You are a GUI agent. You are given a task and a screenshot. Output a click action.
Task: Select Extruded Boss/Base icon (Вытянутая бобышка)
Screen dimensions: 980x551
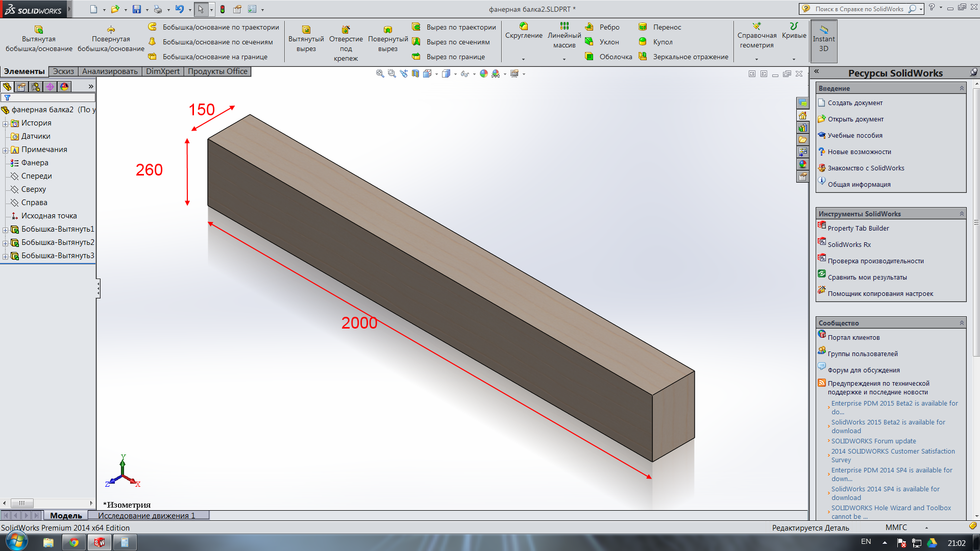[39, 30]
